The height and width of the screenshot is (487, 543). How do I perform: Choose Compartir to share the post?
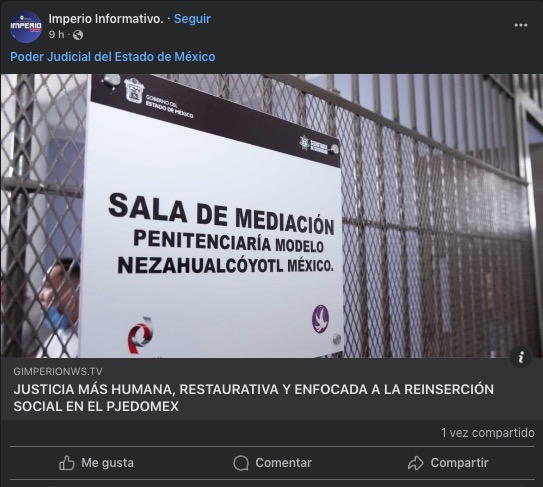click(x=460, y=463)
